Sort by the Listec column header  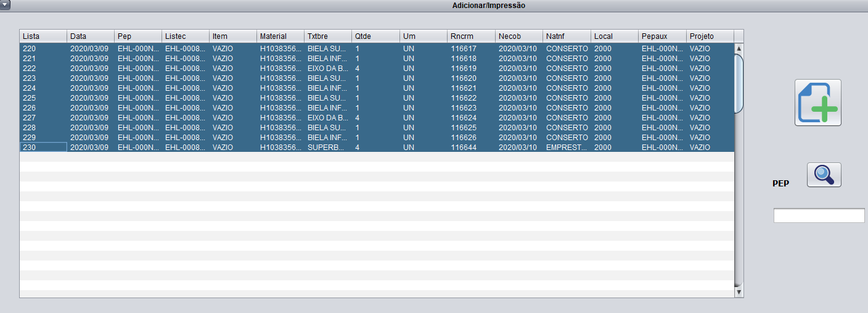(x=186, y=36)
